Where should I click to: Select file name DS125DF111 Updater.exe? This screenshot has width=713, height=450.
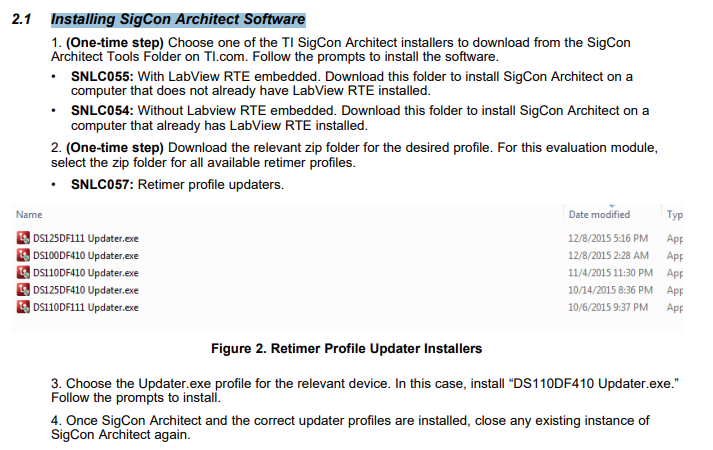(86, 239)
